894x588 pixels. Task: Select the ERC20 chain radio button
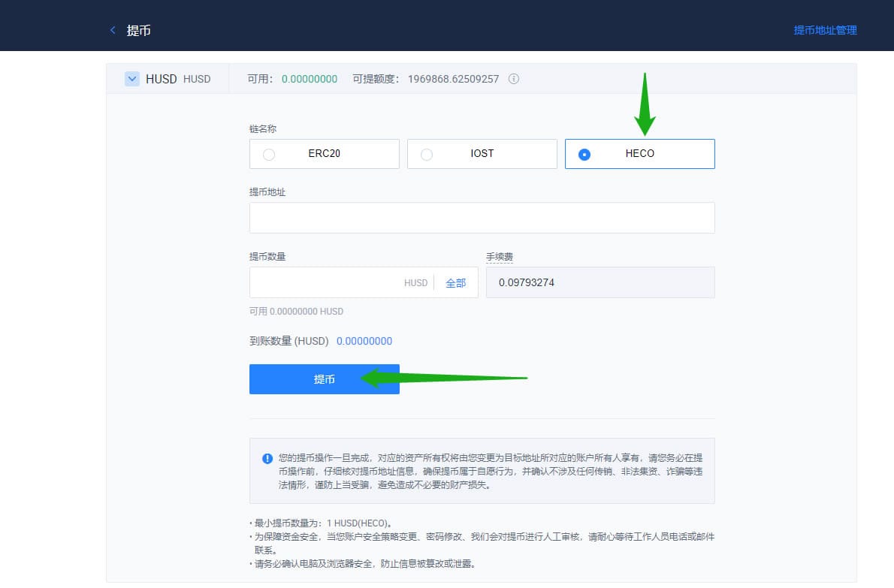pos(269,154)
